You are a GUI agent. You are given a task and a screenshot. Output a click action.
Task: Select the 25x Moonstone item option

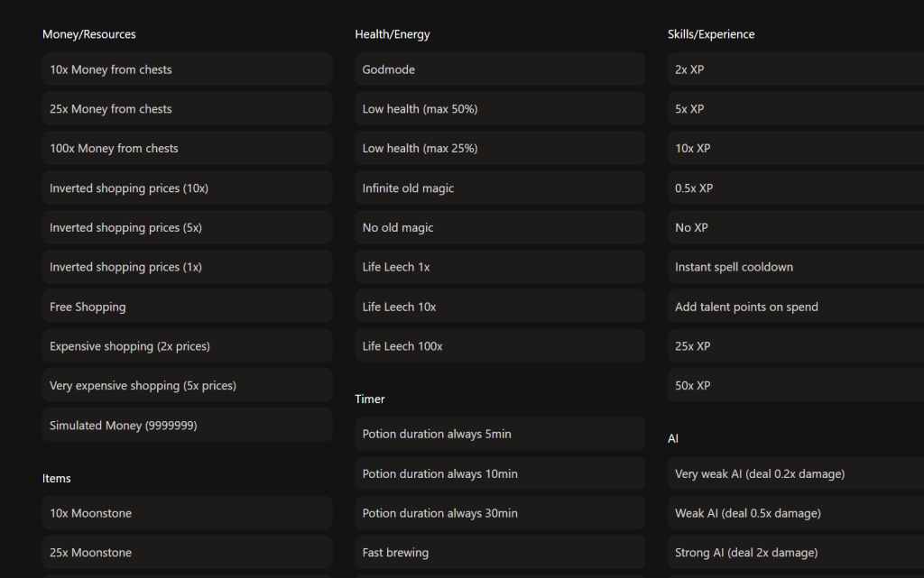click(x=187, y=553)
